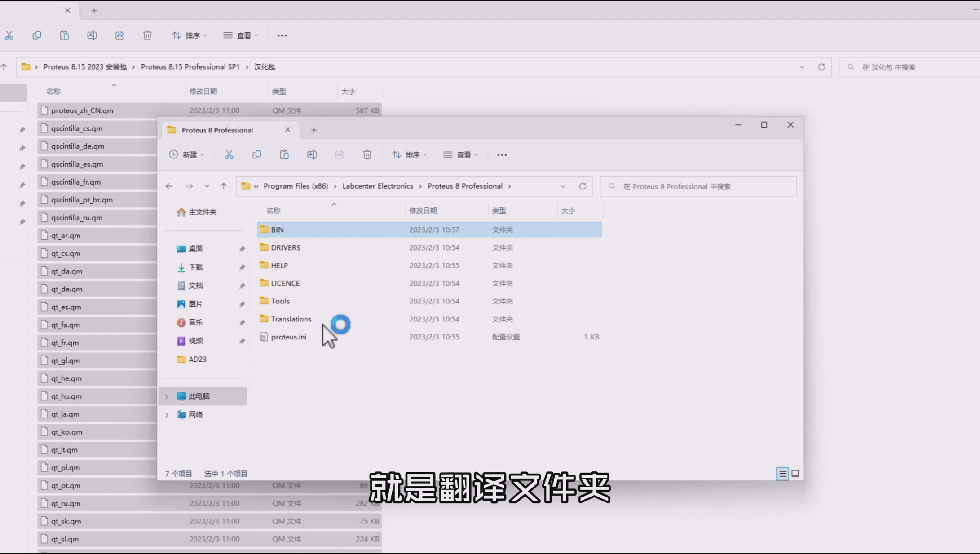Viewport: 980px width, 554px height.
Task: Open 新建 dropdown in front window
Action: click(186, 154)
